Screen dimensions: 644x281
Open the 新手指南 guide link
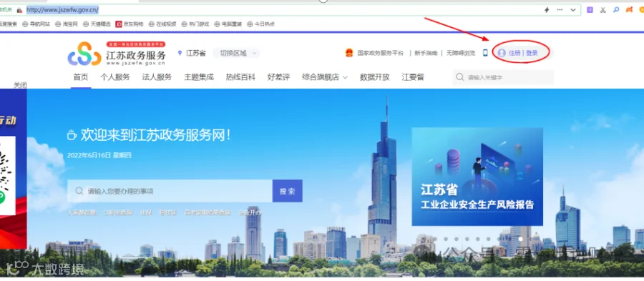(x=426, y=53)
